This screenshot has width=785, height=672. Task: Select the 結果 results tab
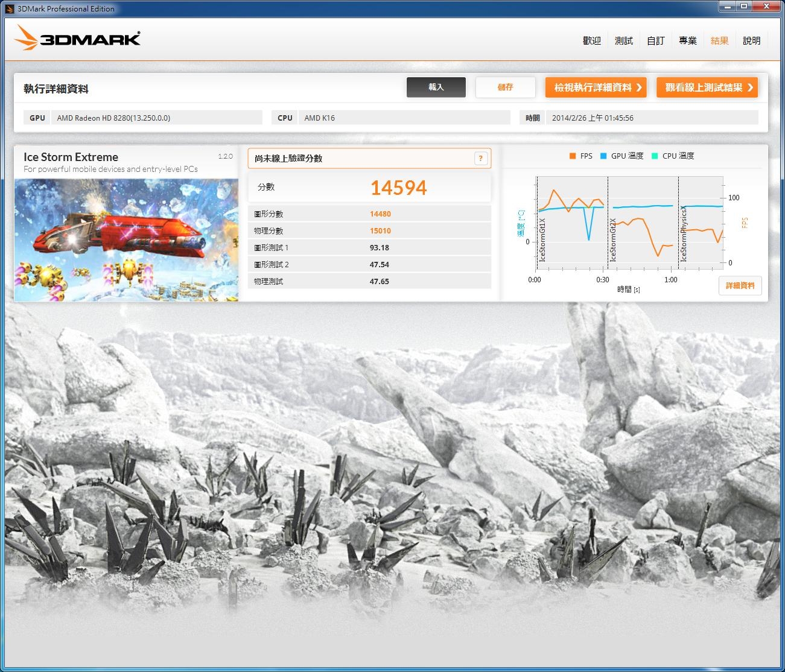point(719,40)
